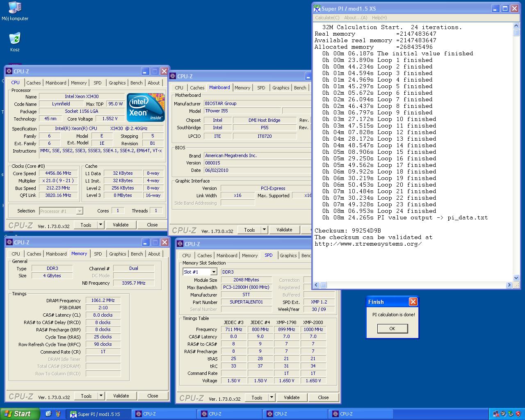Click Tools button in CPU-Z SPD window

pyautogui.click(x=257, y=397)
